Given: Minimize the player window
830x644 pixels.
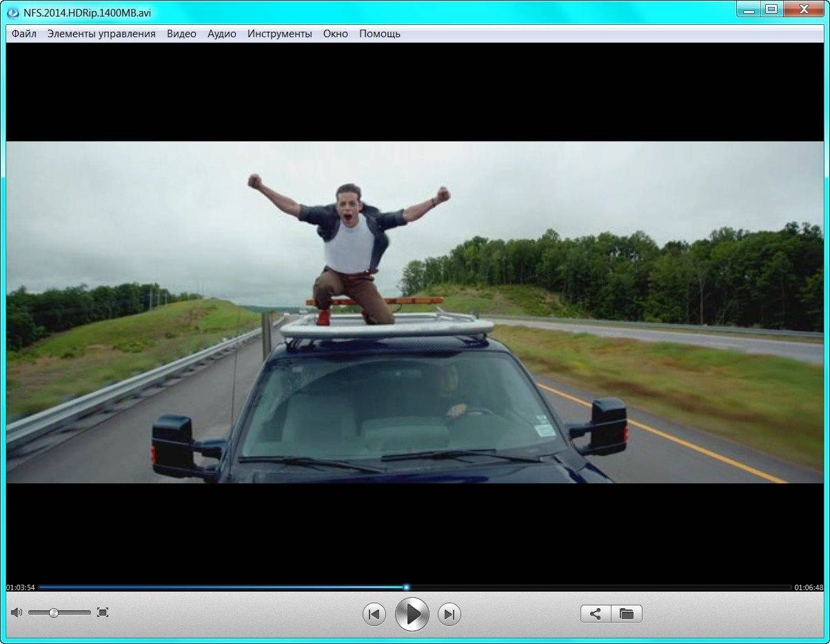Looking at the screenshot, I should coord(749,9).
